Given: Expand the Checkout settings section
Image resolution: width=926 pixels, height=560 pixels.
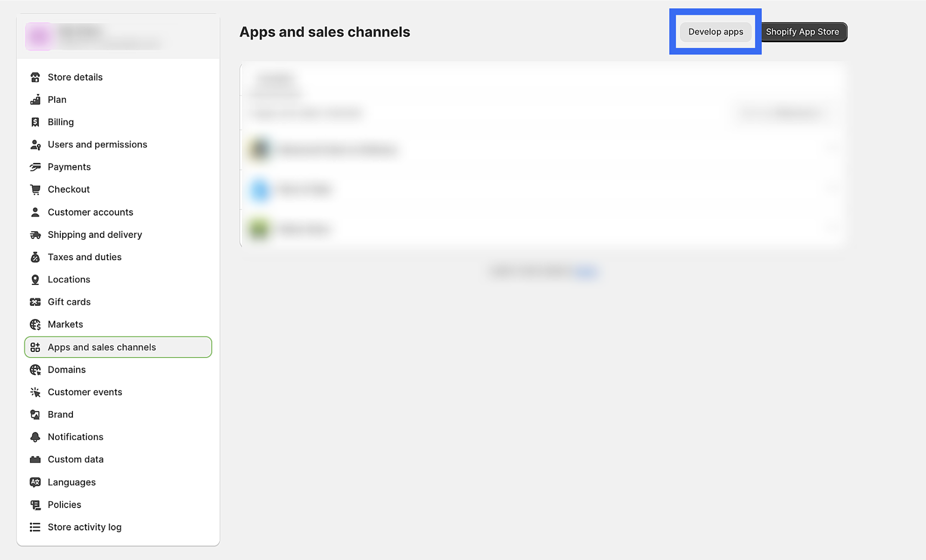Looking at the screenshot, I should tap(69, 189).
